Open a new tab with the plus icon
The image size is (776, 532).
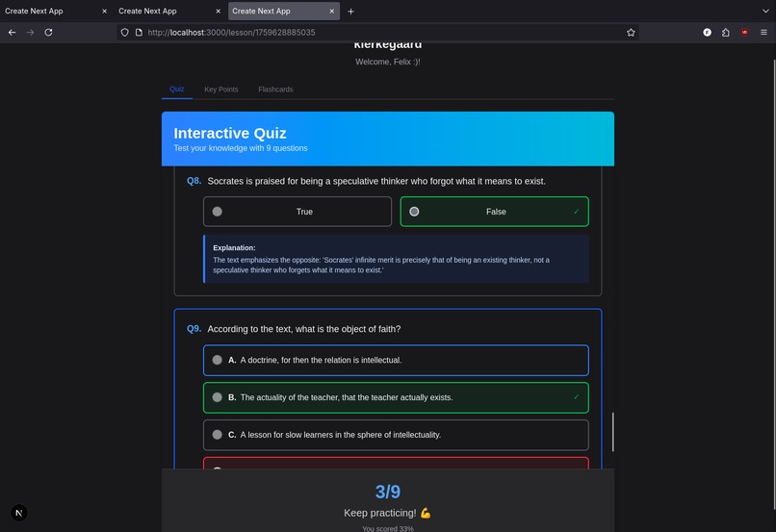point(350,12)
